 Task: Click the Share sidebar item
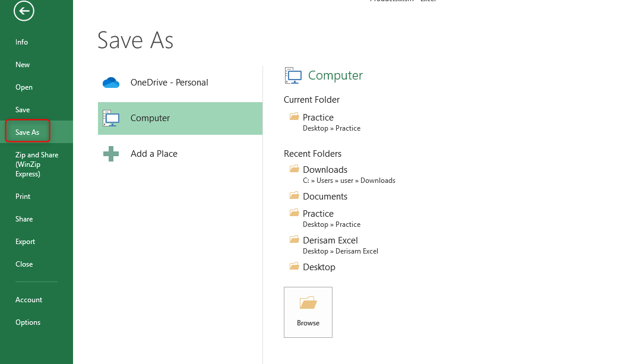click(24, 219)
